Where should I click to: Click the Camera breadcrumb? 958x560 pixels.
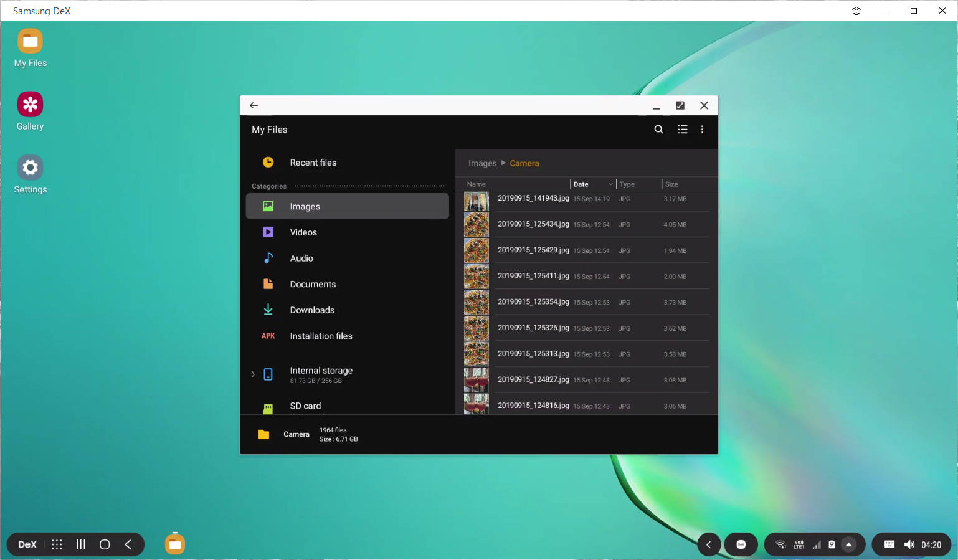[524, 163]
